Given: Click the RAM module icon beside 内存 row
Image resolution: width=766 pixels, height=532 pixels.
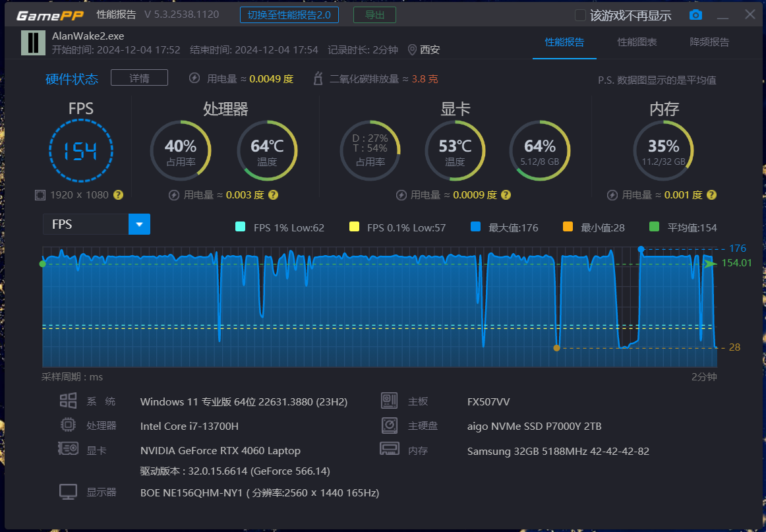Looking at the screenshot, I should tap(390, 448).
